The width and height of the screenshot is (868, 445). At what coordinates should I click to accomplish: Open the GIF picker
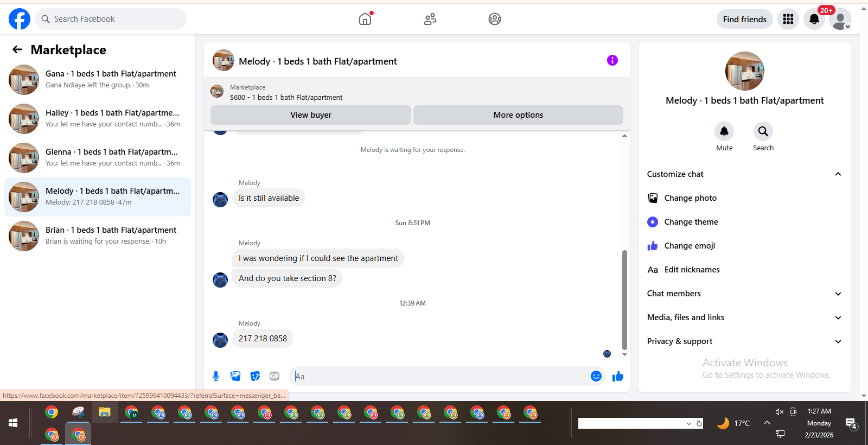275,376
